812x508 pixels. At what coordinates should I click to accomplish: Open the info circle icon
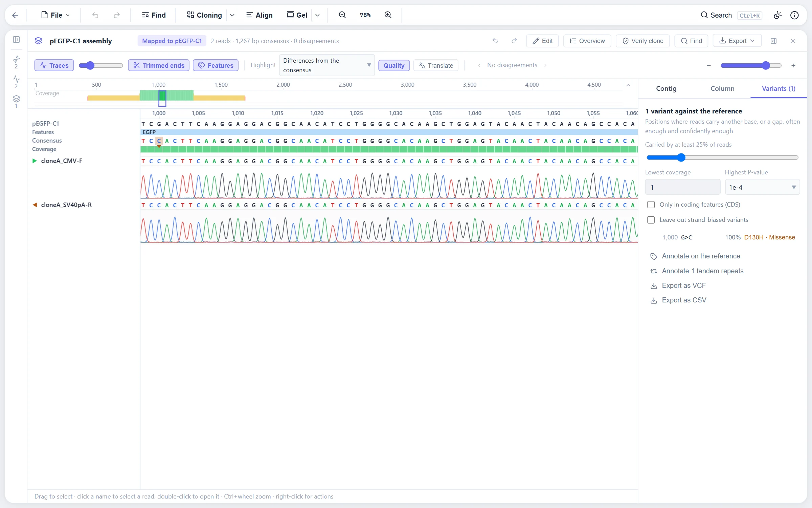(x=794, y=15)
